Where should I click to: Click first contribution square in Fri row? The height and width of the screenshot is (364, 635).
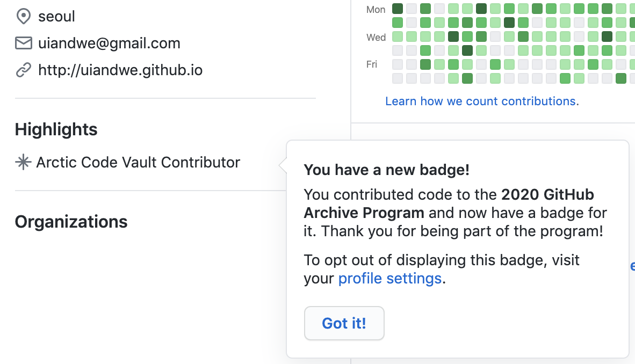(398, 64)
